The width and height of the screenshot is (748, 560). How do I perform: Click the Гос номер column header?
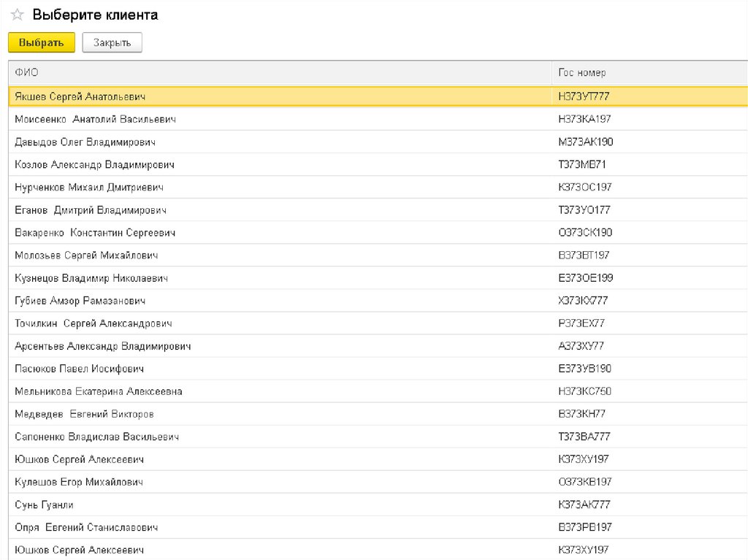coord(581,72)
